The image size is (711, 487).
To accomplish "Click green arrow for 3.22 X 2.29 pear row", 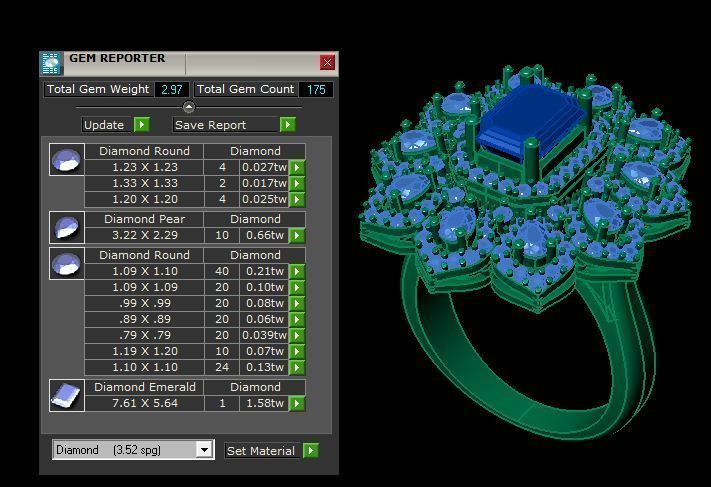I will click(297, 235).
